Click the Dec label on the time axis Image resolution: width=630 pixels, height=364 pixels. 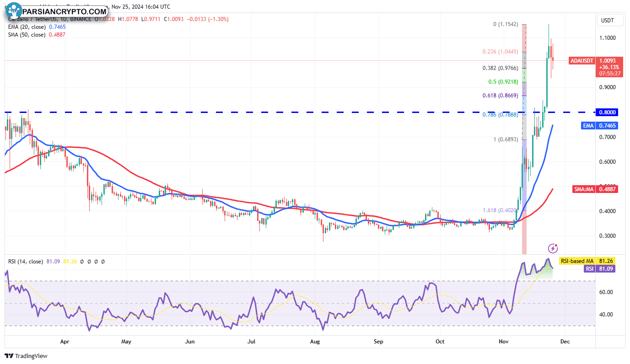564,341
